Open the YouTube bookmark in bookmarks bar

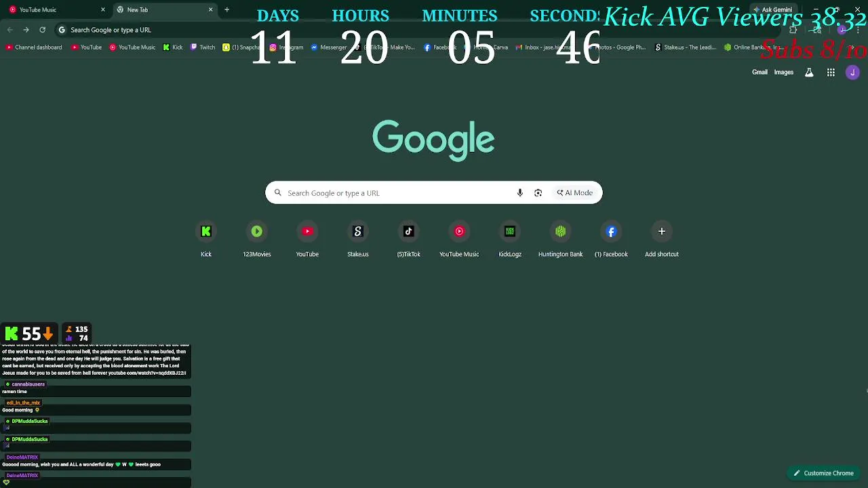(86, 47)
